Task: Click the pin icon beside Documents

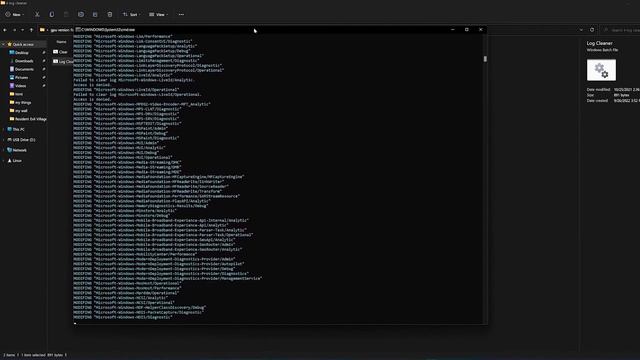Action: (x=44, y=69)
